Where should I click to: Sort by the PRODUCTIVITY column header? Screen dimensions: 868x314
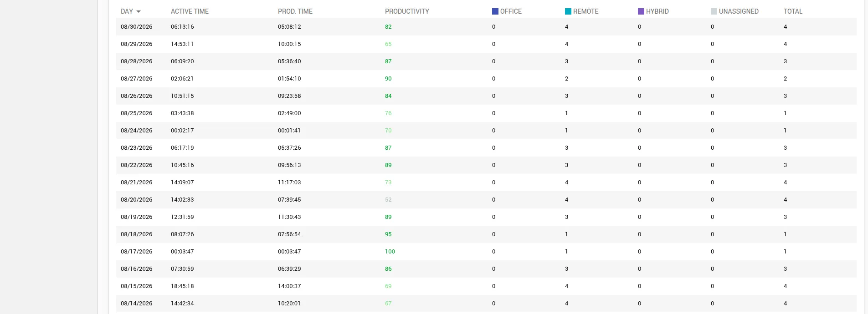point(407,11)
